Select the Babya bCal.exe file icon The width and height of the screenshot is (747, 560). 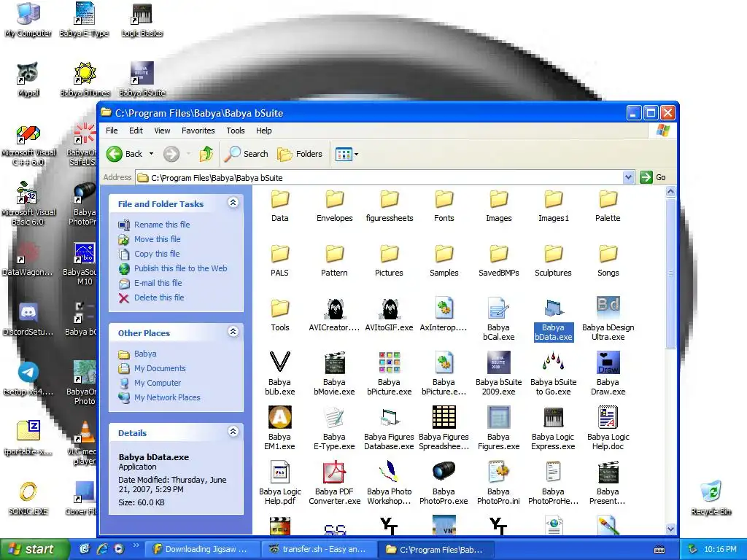[x=498, y=308]
